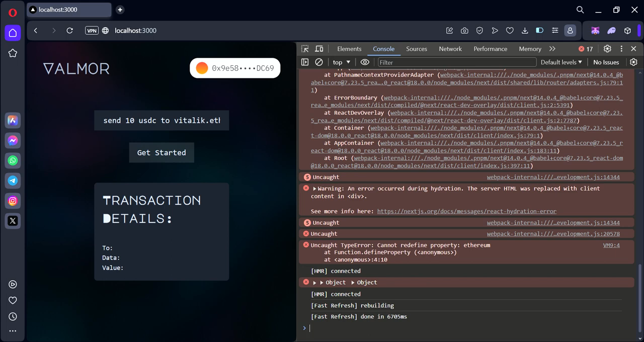Open the development.js:20578 source link
Viewport: 644px width, 342px height.
pyautogui.click(x=553, y=234)
